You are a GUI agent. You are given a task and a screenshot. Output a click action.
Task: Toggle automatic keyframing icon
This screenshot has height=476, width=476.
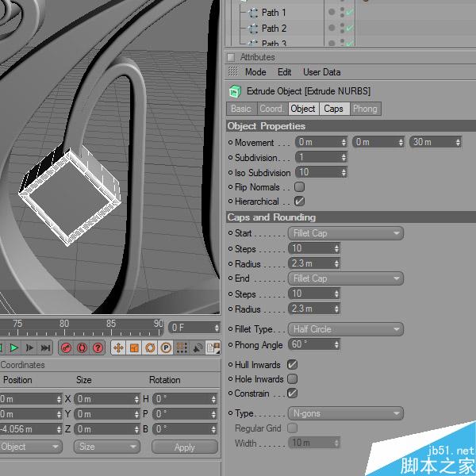point(82,348)
